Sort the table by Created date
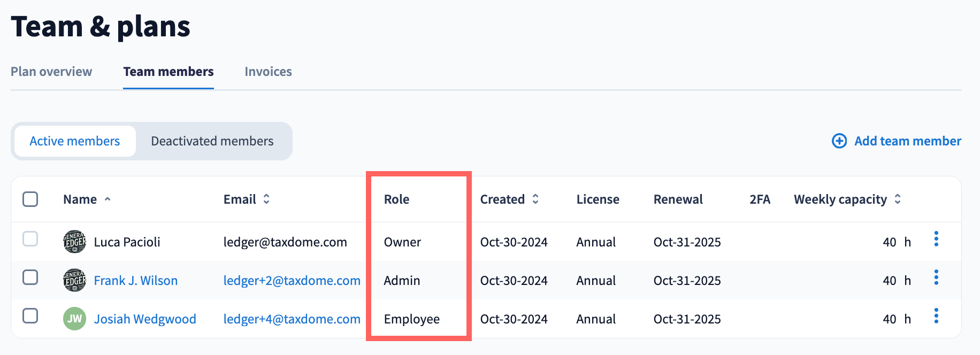Image resolution: width=980 pixels, height=355 pixels. coord(535,199)
